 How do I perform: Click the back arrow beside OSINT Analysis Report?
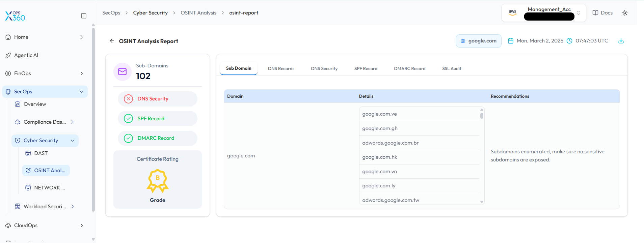pos(112,41)
